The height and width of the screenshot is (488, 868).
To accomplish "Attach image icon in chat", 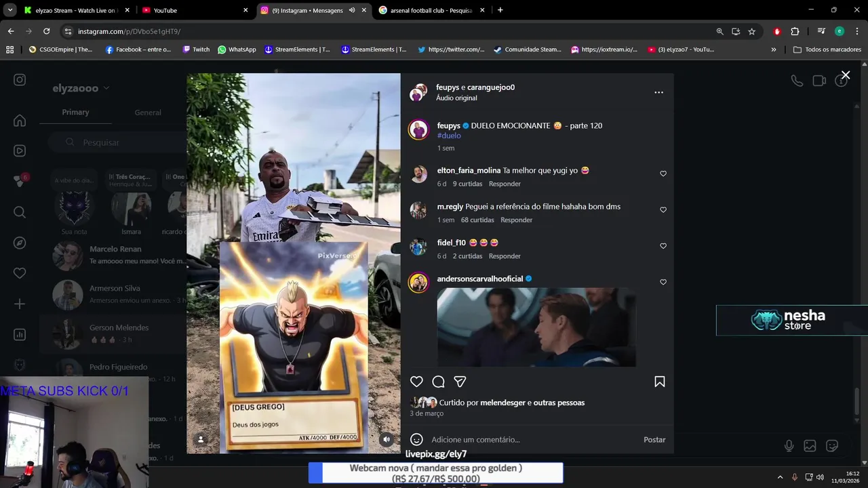I will (x=810, y=446).
